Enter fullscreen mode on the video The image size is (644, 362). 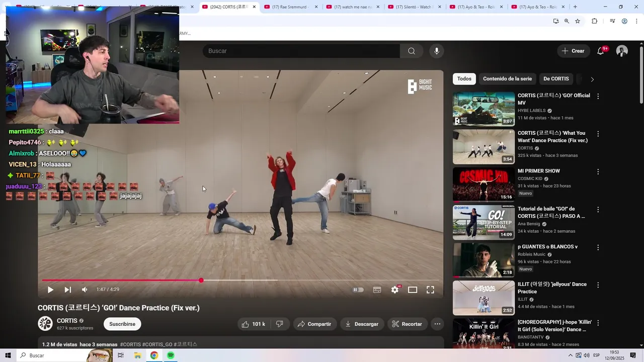pos(431,290)
